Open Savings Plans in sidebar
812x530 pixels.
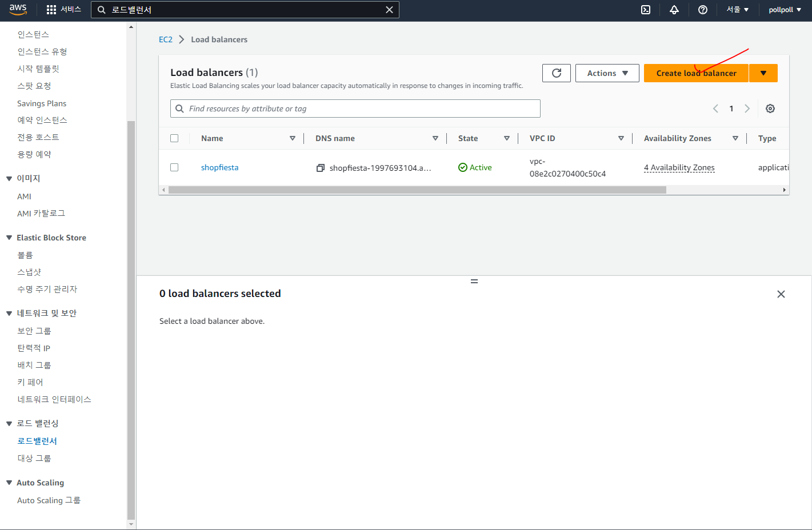point(42,103)
